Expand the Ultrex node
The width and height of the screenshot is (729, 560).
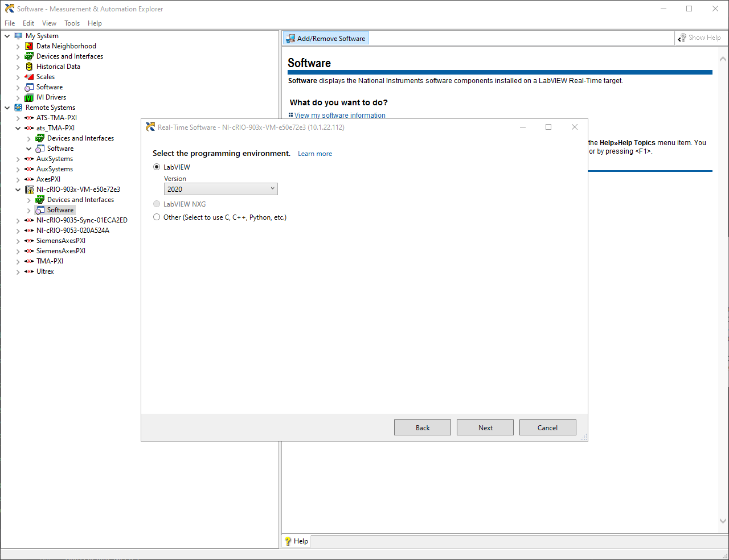(18, 271)
